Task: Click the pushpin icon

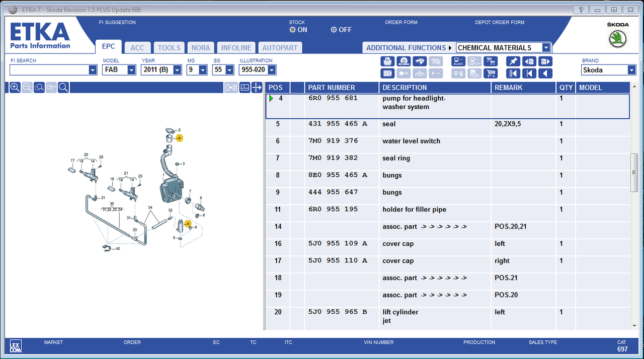Action: coord(513,61)
